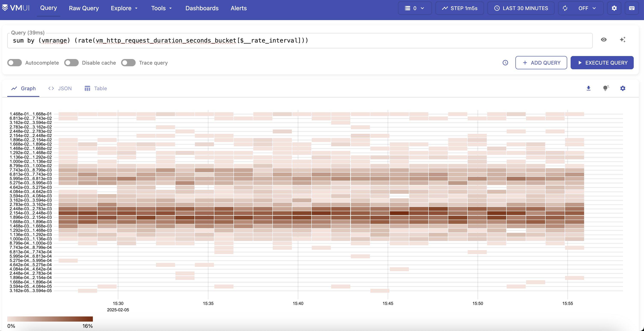Click the 15:35 time axis label
Viewport: 644px width, 331px height.
pos(208,303)
